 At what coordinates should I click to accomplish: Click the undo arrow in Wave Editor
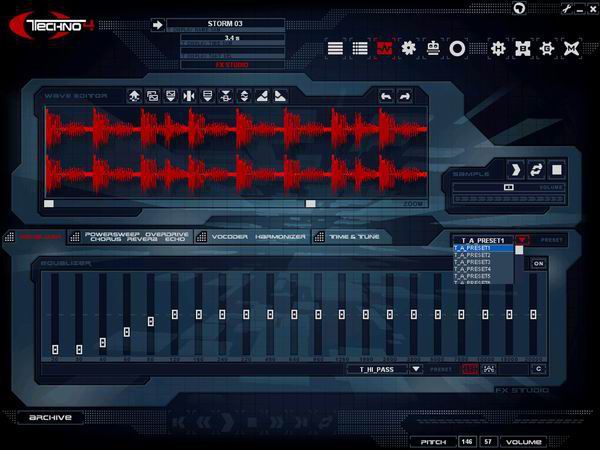(x=386, y=96)
